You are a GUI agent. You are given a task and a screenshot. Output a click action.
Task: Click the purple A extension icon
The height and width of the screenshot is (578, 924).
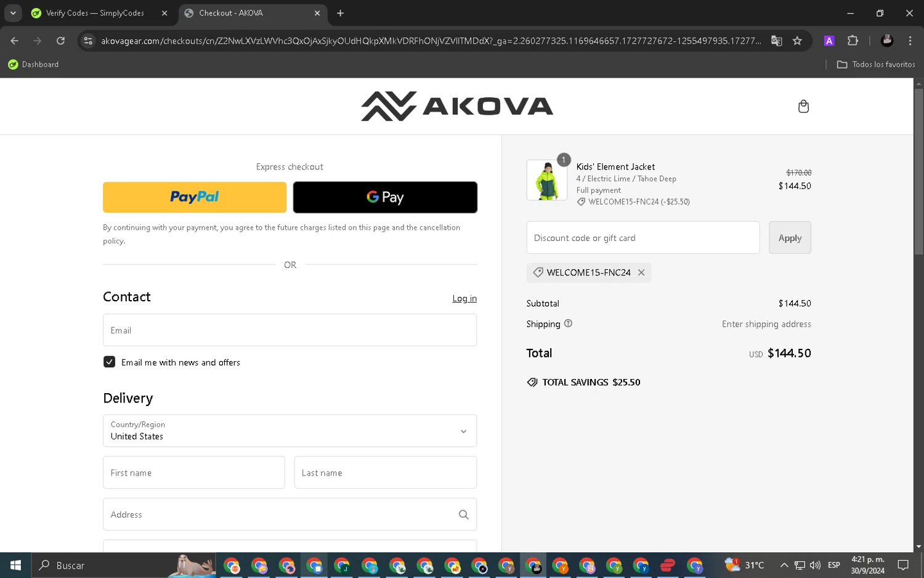[x=829, y=41]
